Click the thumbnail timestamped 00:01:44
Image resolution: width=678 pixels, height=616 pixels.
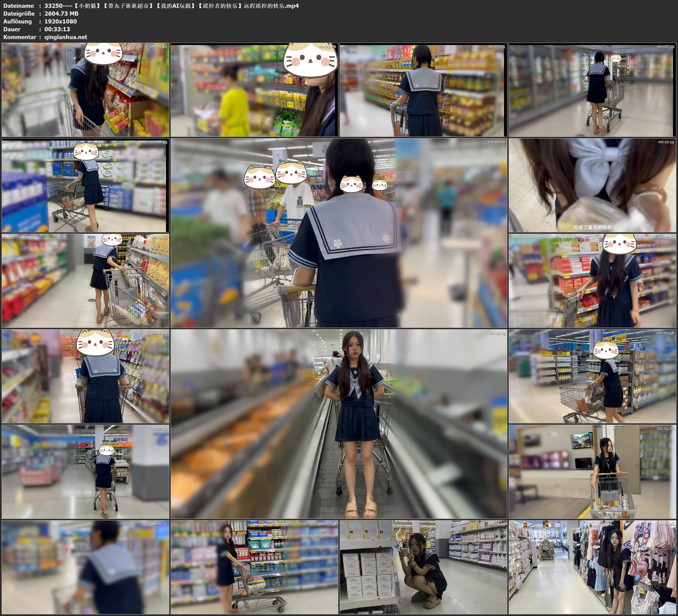(85, 90)
